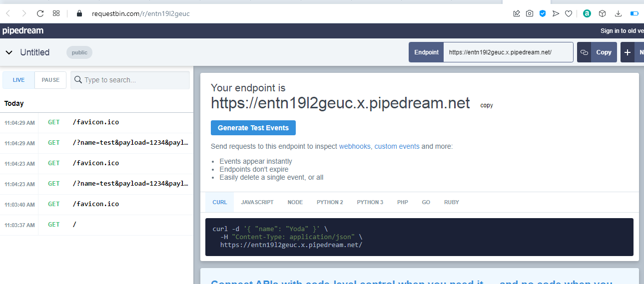Click the heart bookmark icon
The image size is (644, 284).
pos(569,13)
